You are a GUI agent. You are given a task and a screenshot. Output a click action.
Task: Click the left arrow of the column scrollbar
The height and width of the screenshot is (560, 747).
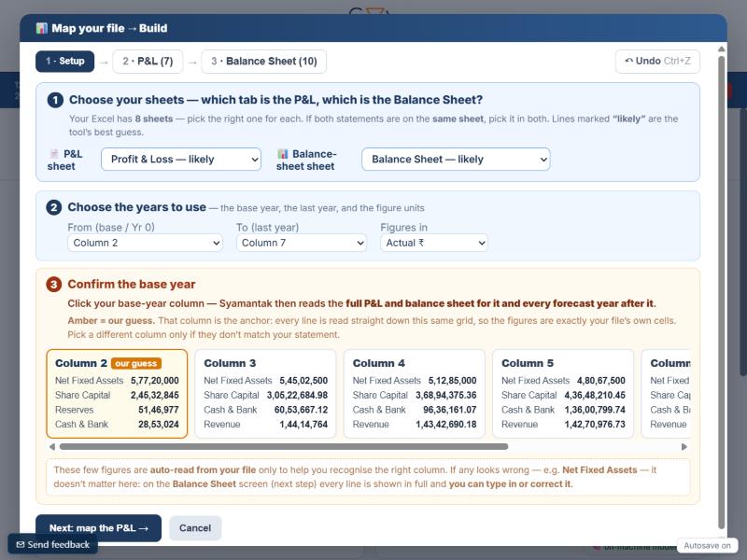coord(52,447)
